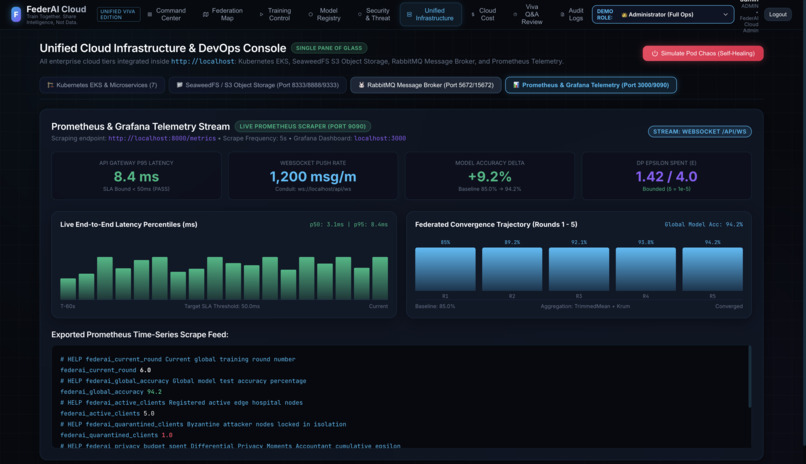The width and height of the screenshot is (806, 464).
Task: Click the +9.2% model accuracy delta
Action: tap(489, 177)
